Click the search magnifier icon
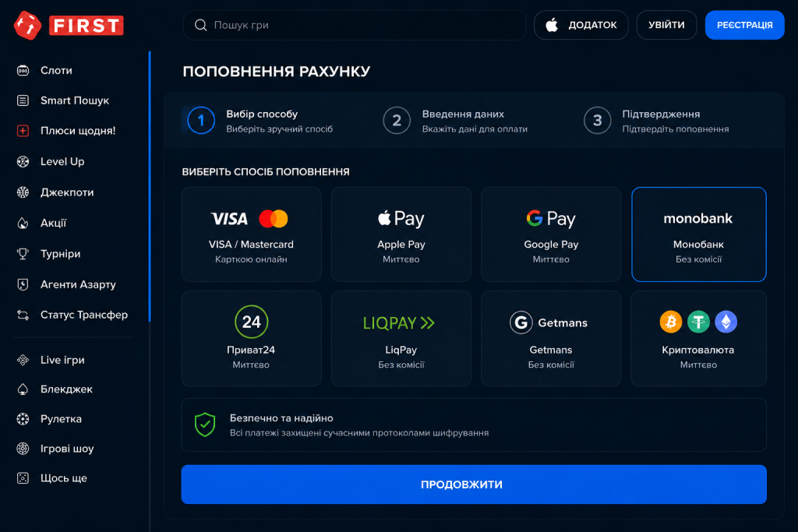 click(x=200, y=25)
